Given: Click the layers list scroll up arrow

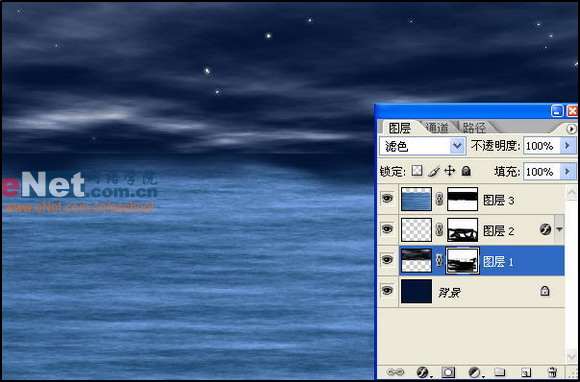Looking at the screenshot, I should click(x=572, y=193).
